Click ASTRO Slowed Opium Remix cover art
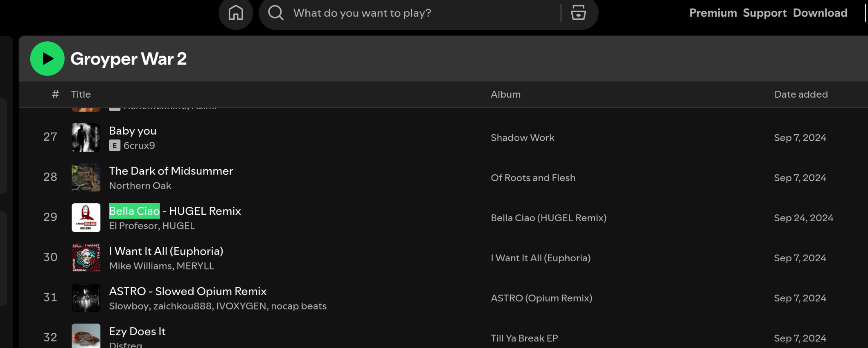 click(x=86, y=298)
